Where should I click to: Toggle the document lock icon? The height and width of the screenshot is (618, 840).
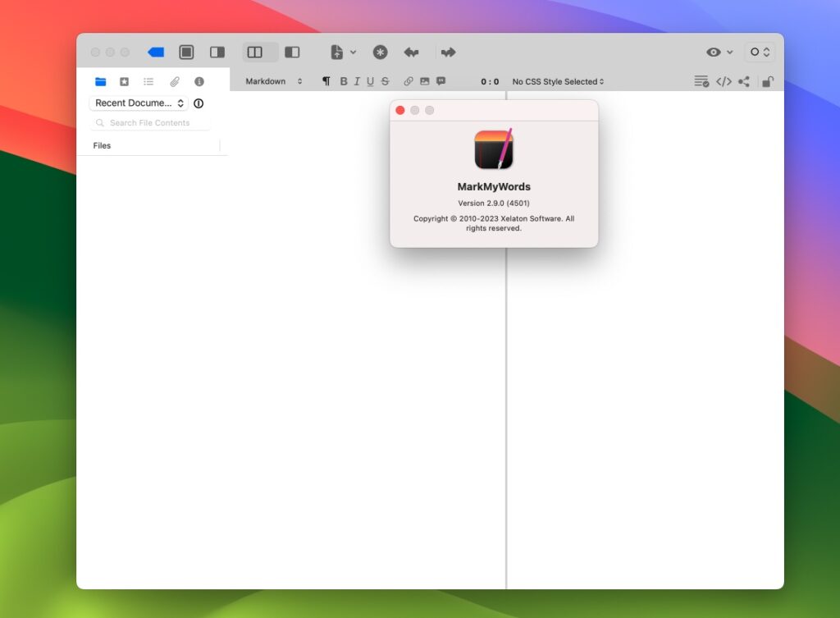point(767,81)
